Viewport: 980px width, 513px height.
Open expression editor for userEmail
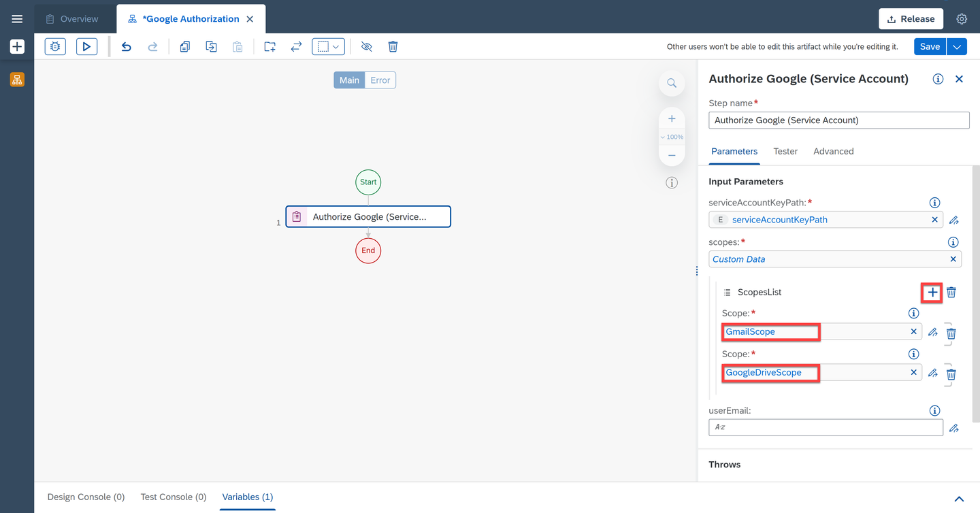pyautogui.click(x=954, y=428)
